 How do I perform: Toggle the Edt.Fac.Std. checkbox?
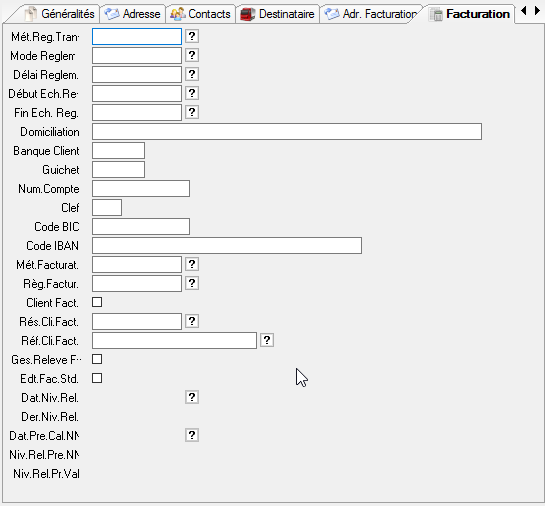[97, 378]
